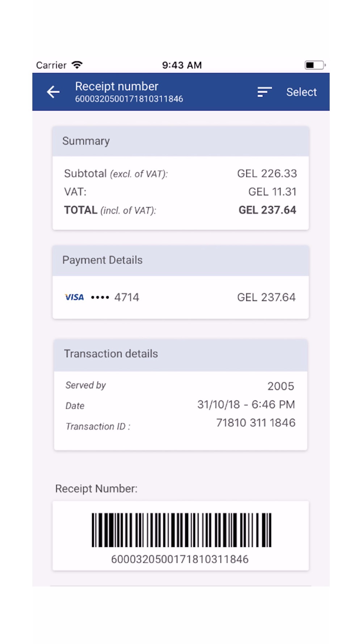Click the Visa card logo
This screenshot has width=362, height=644.
click(75, 297)
